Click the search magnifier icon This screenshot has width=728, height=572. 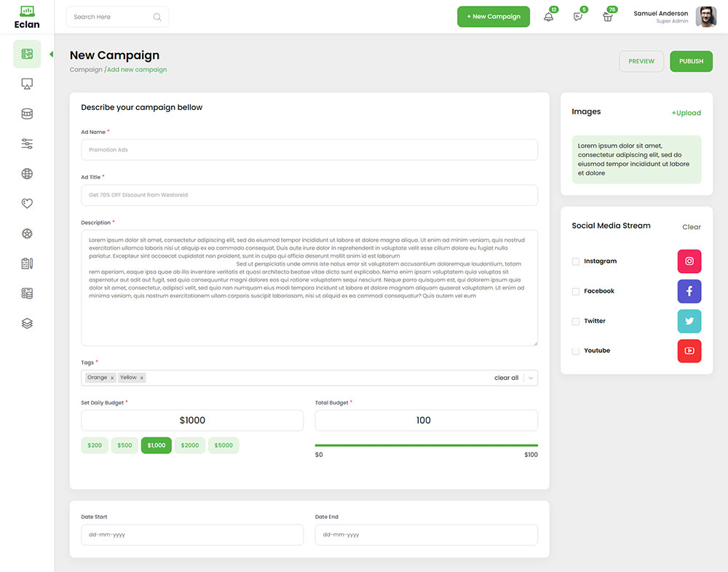157,17
